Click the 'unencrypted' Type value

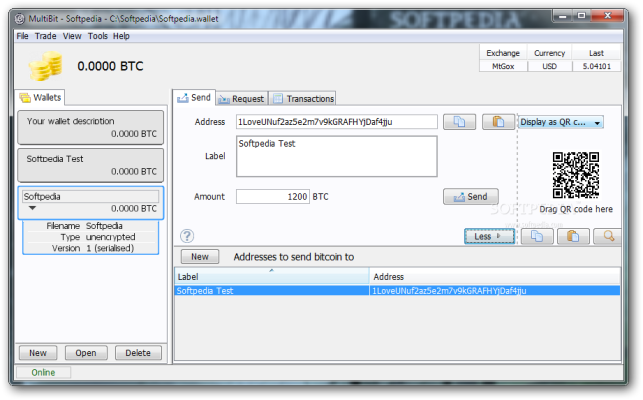110,237
